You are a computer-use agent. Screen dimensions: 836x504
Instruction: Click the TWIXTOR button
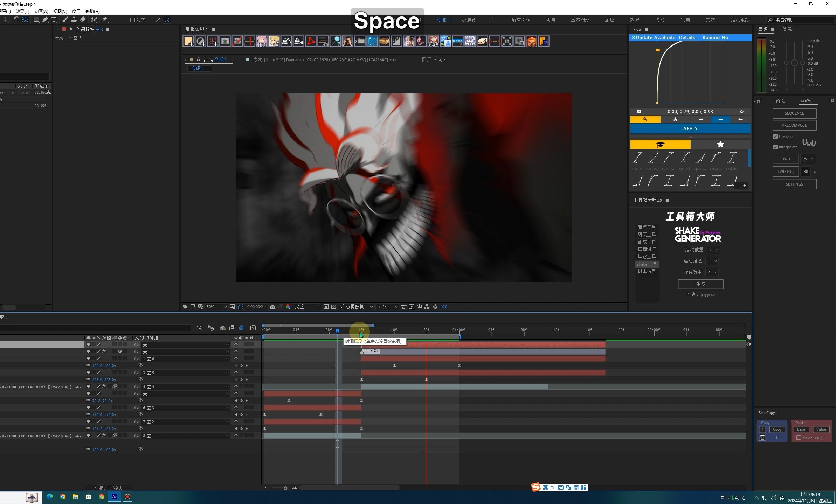click(x=785, y=171)
